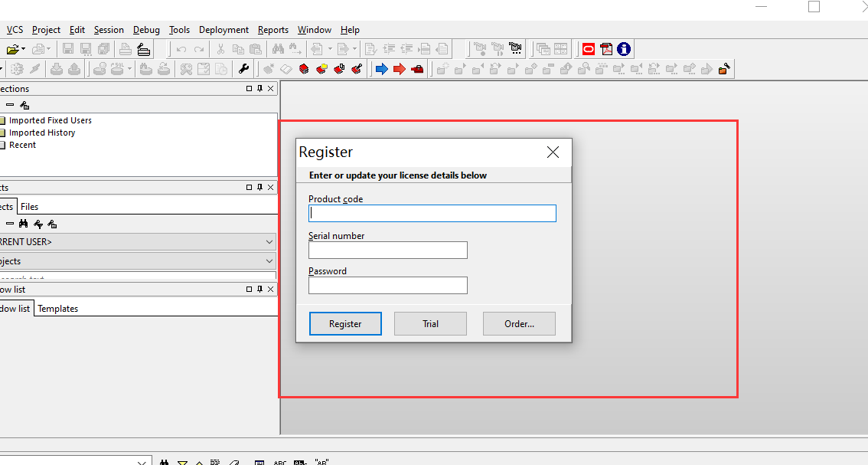Image resolution: width=868 pixels, height=465 pixels.
Task: Open the Help menu
Action: (x=350, y=30)
